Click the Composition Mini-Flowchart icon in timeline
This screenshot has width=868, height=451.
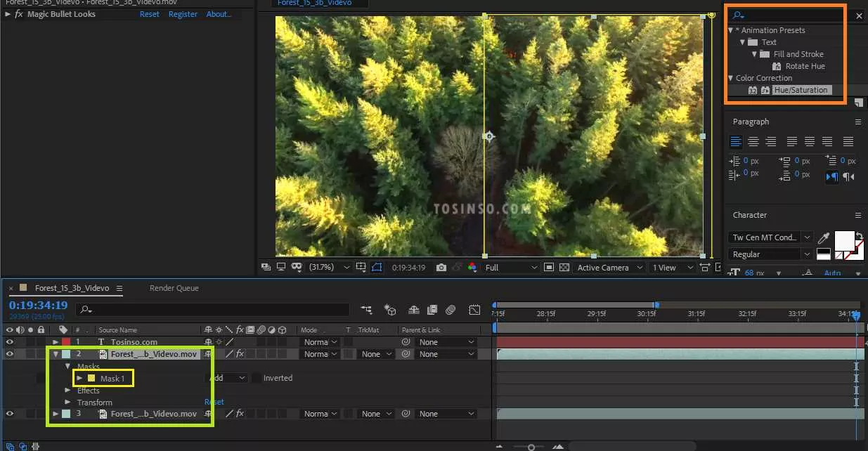(x=366, y=309)
